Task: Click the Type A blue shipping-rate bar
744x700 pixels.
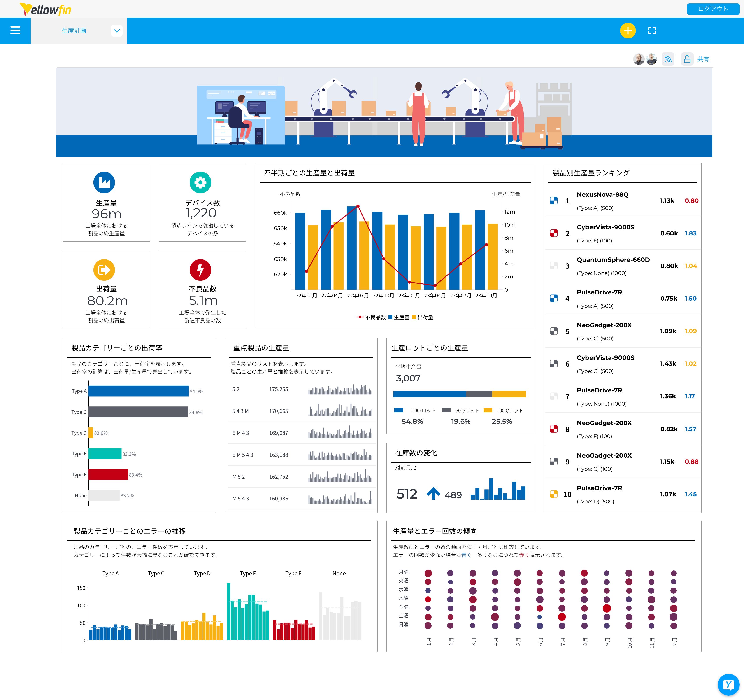Action: tap(139, 391)
